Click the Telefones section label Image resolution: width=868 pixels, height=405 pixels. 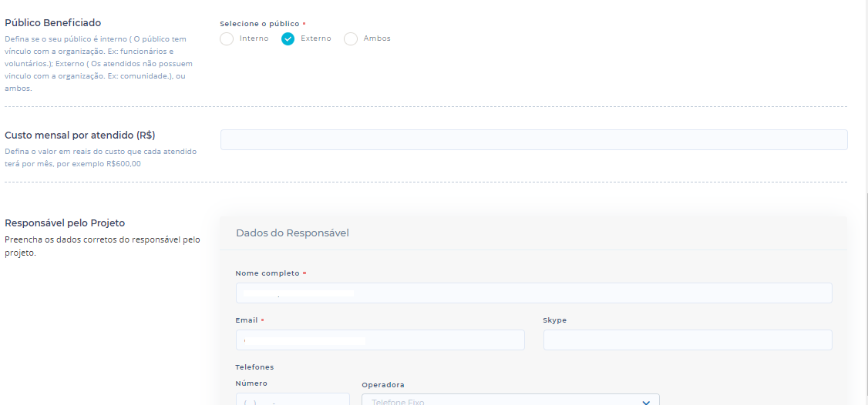[254, 367]
